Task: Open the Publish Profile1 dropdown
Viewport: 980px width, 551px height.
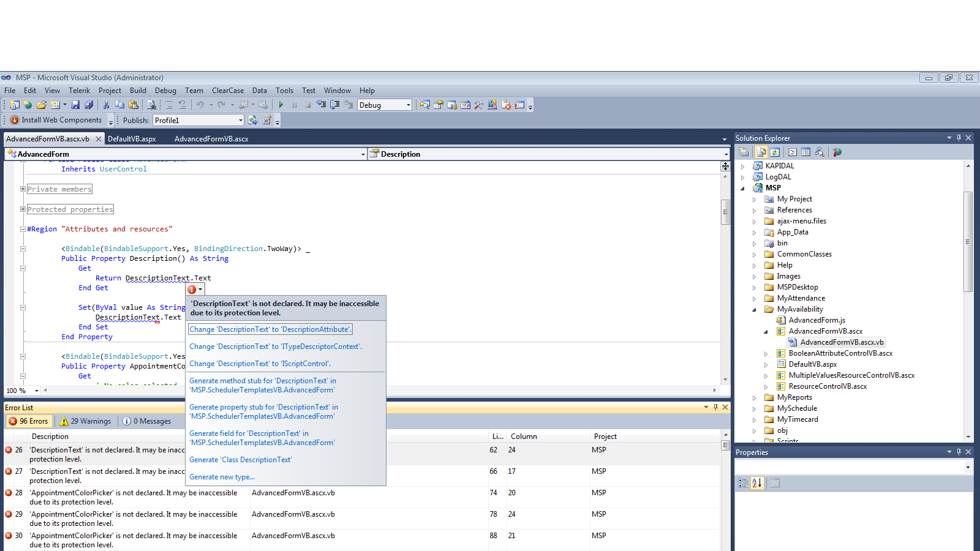Action: [240, 120]
